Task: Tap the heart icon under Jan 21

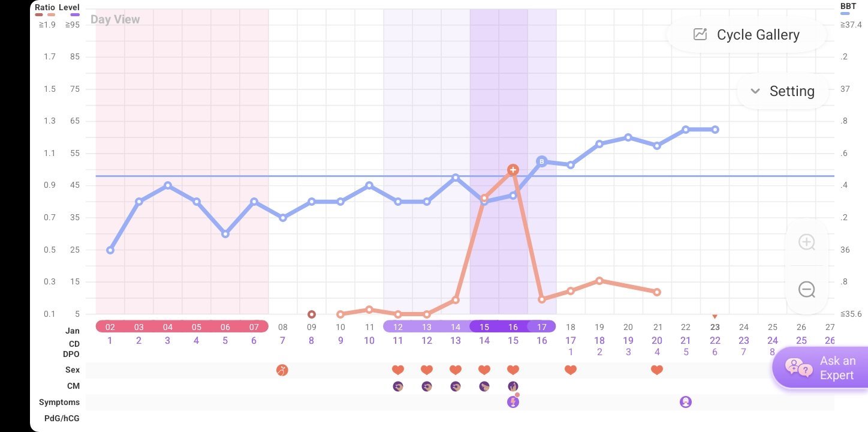Action: click(656, 370)
